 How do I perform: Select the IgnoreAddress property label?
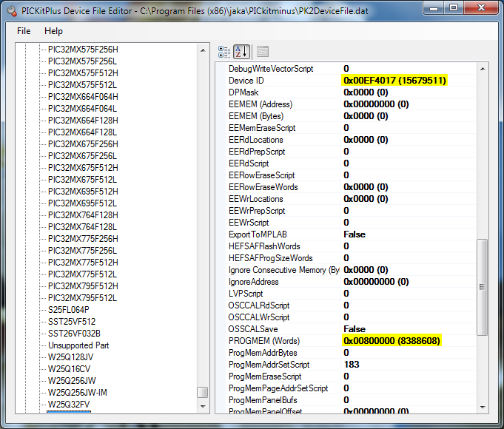(x=253, y=282)
